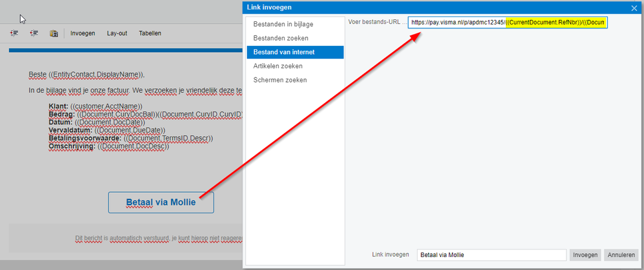Click the Invoegen button in dialog
The image size is (644, 270).
(585, 255)
